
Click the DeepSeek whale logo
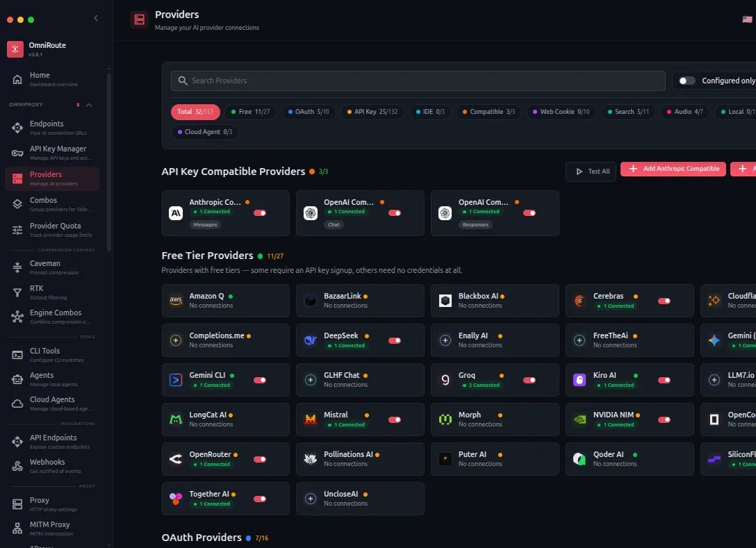tap(311, 340)
